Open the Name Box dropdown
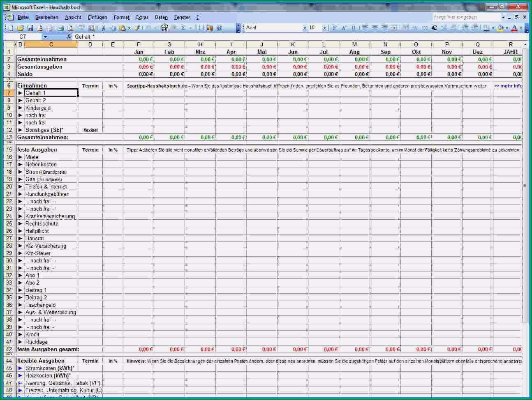This screenshot has height=400, width=532. click(x=45, y=37)
